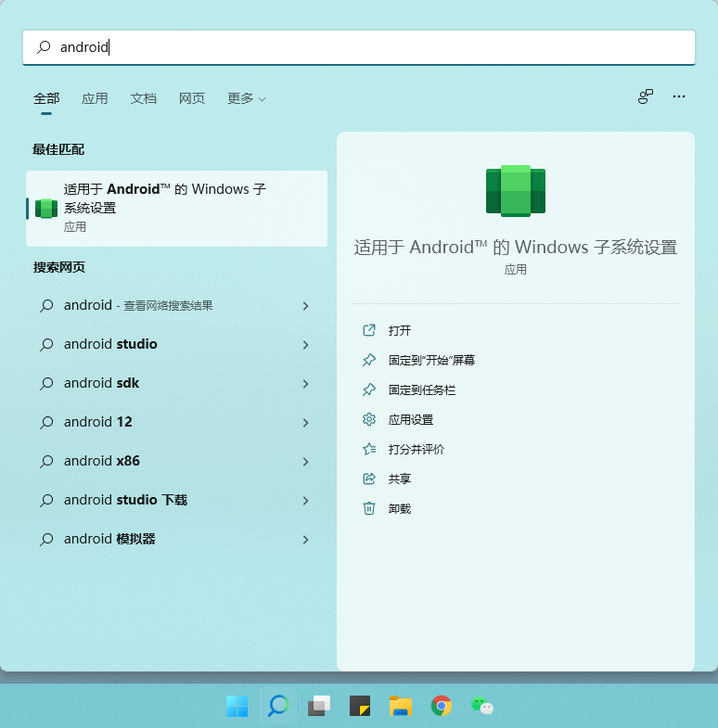Expand arrow for 'android studio' suggestion
This screenshot has height=728, width=718.
tap(305, 345)
